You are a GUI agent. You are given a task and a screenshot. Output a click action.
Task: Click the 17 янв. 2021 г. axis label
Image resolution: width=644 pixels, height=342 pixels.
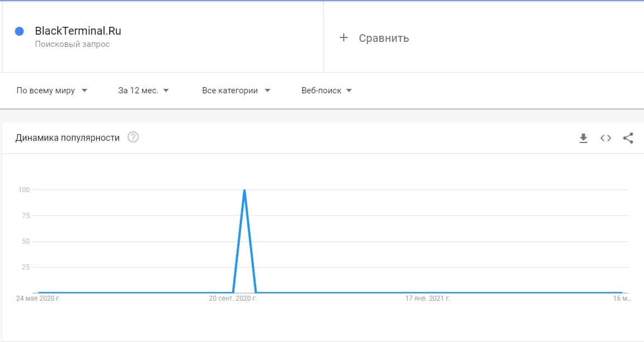click(427, 299)
